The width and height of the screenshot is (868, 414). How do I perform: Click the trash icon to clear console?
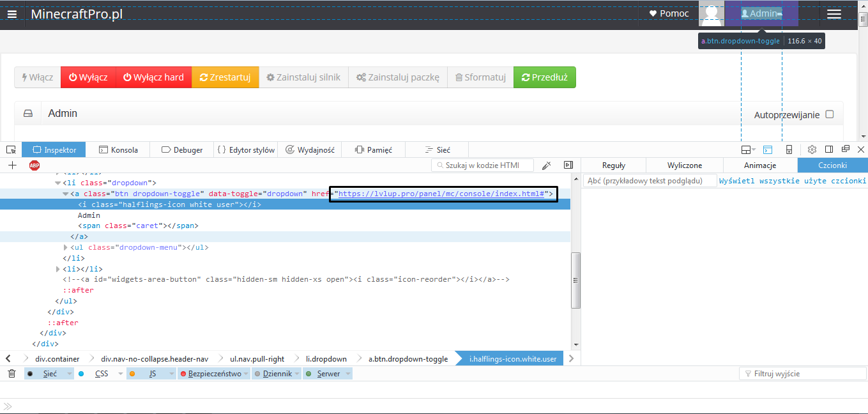(x=11, y=374)
